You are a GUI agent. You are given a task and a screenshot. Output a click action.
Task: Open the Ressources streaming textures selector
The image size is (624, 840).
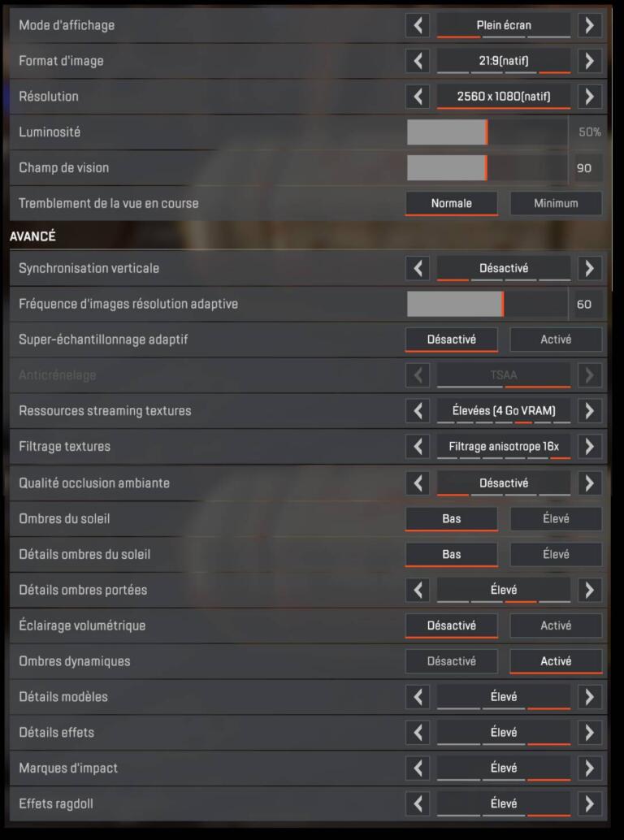point(503,411)
